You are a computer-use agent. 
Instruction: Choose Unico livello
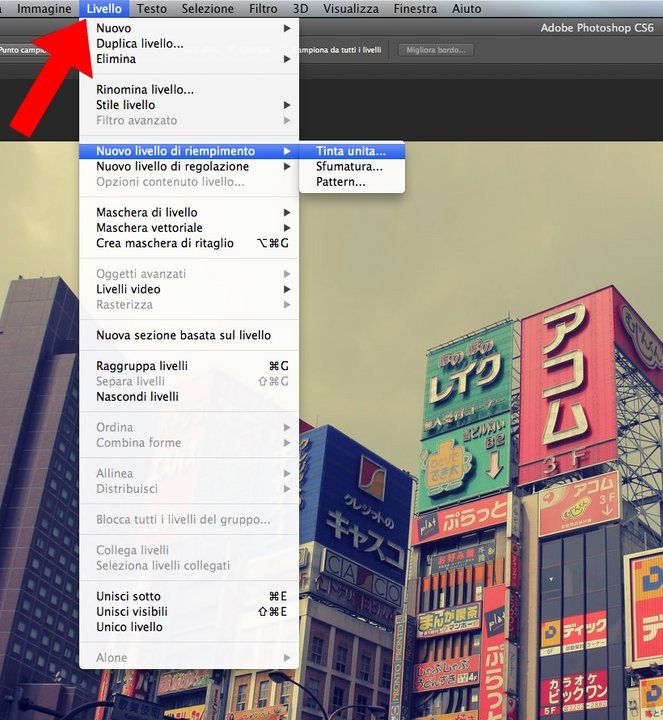[189, 627]
